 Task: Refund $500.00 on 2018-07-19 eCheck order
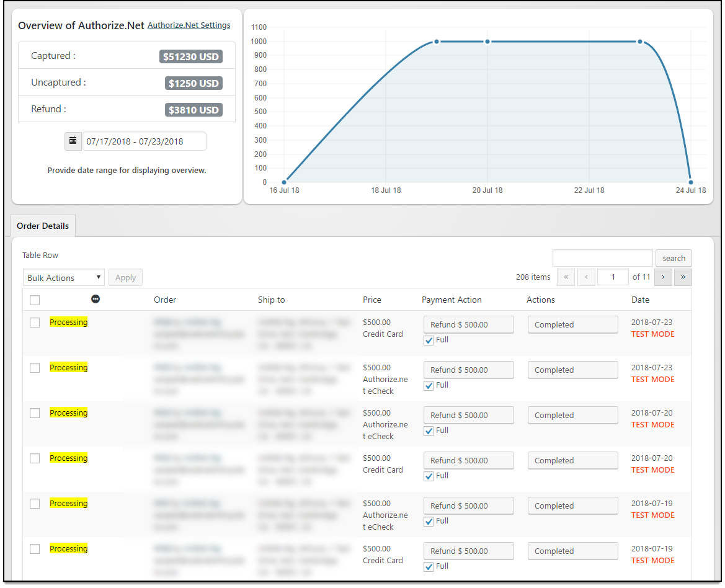(x=468, y=506)
